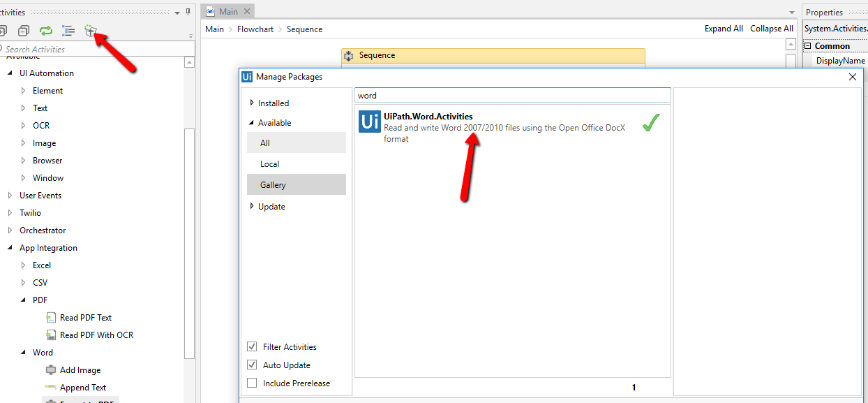Screen dimensions: 868x403
Task: Click the package search field containing 'word'
Action: (x=513, y=95)
